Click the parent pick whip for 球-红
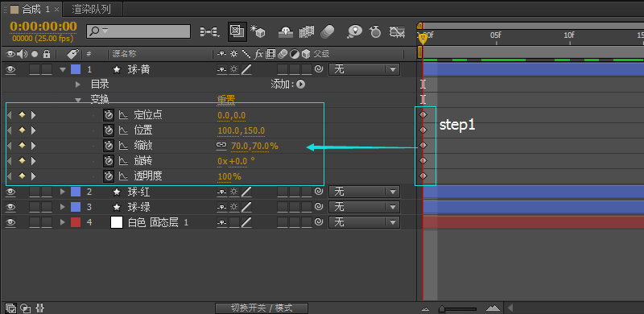The image size is (644, 314). tap(318, 192)
